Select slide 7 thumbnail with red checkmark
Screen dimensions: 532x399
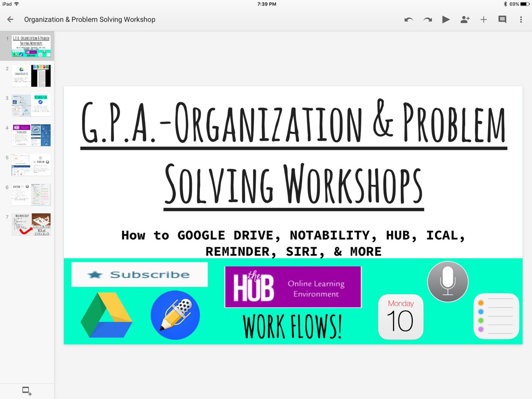[31, 224]
